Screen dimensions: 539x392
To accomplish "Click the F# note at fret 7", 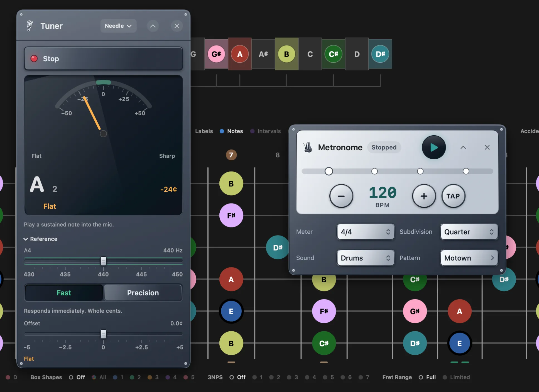I will (231, 215).
